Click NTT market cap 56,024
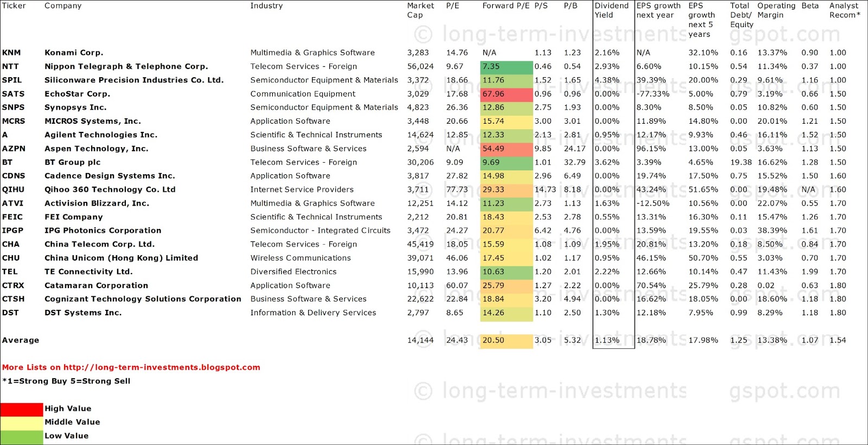This screenshot has width=868, height=445. click(420, 66)
